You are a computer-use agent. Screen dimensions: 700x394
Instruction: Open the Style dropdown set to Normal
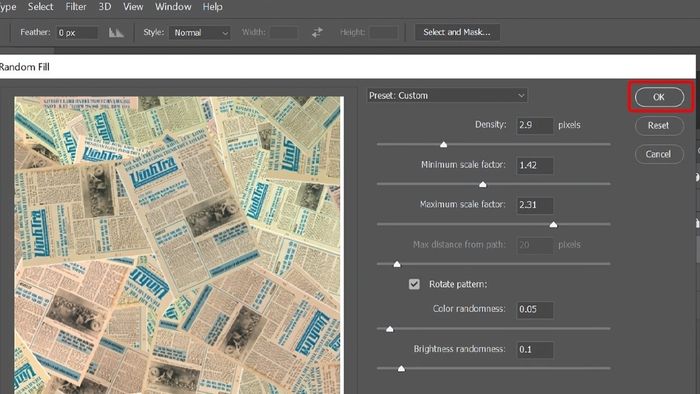point(200,33)
